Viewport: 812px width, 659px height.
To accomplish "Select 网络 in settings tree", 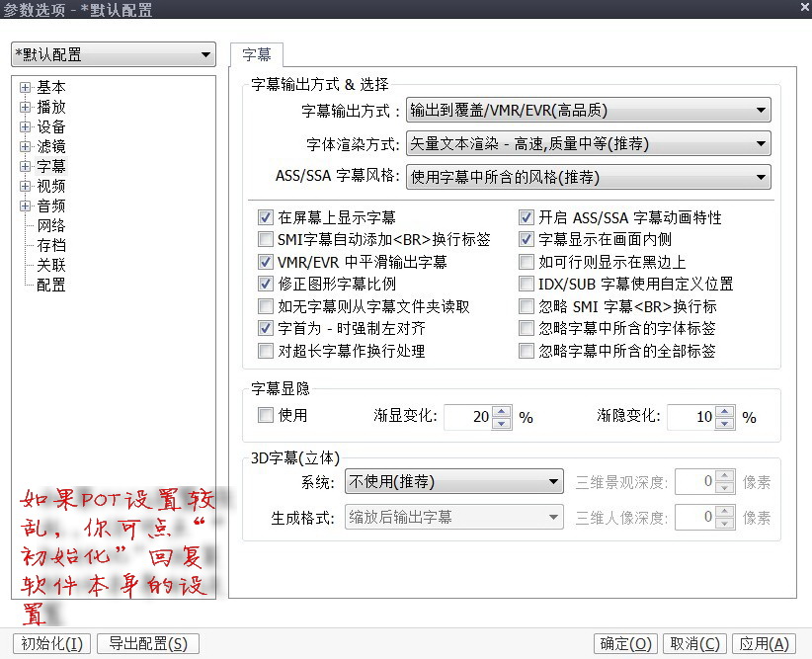I will point(51,225).
